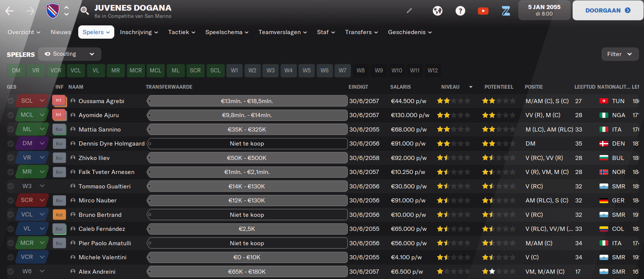
Task: Open W6 position dropdown for Andreini
Action: pyautogui.click(x=33, y=271)
